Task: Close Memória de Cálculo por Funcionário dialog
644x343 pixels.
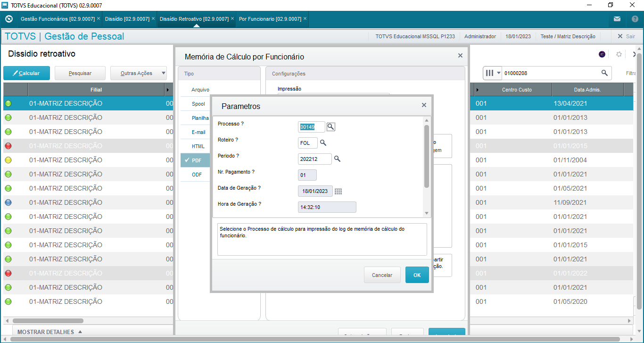Action: [x=460, y=56]
